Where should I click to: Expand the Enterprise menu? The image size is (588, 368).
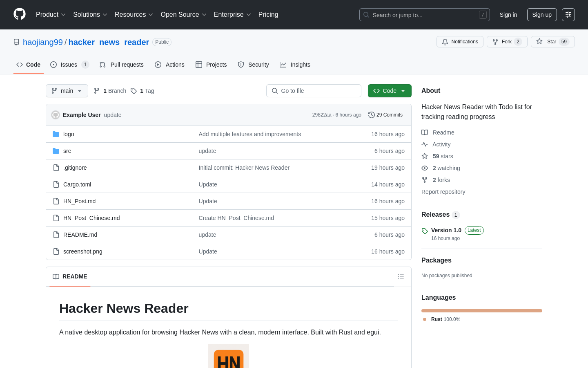point(232,15)
